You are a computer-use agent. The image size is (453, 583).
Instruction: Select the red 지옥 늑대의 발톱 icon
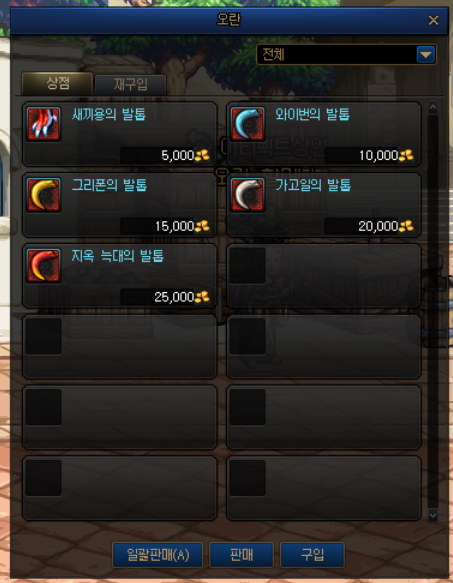(x=44, y=266)
